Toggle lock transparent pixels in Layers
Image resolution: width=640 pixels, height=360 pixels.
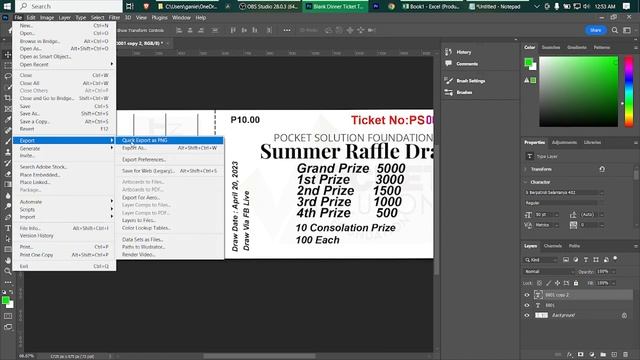[539, 283]
